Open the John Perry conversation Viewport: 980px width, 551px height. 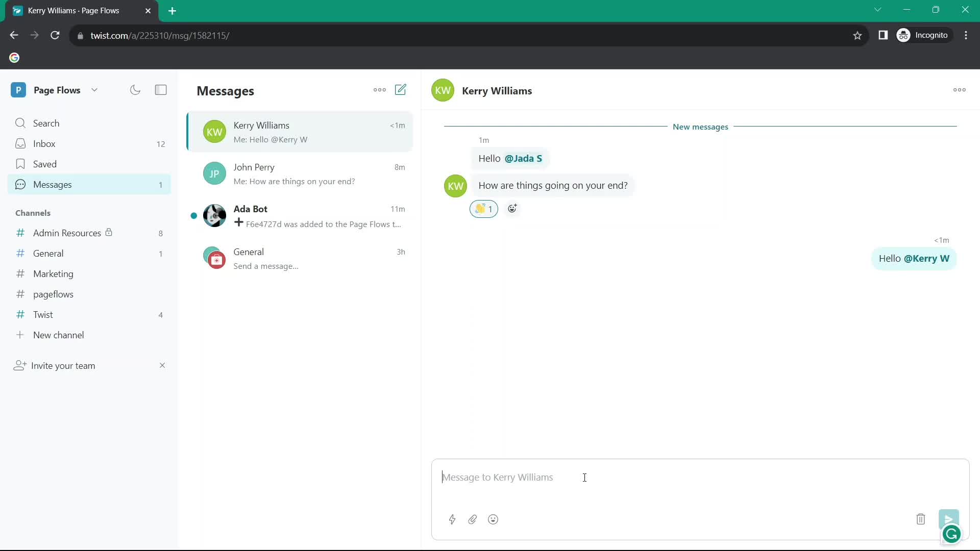tap(300, 174)
